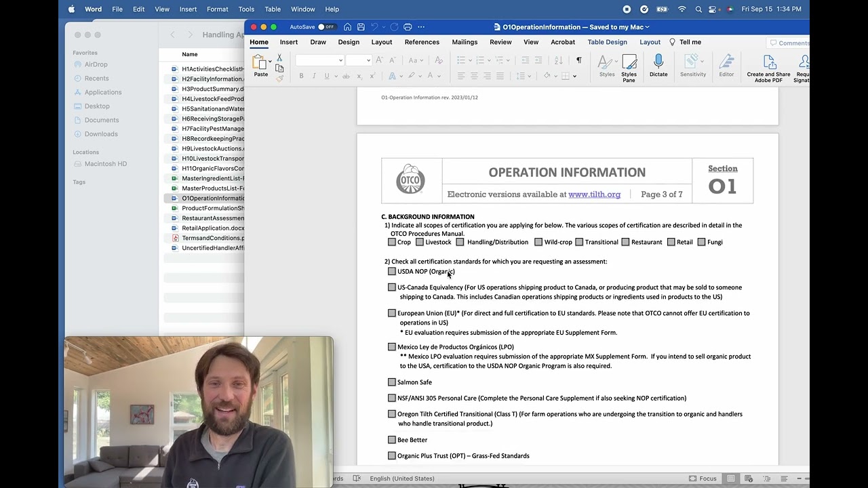The width and height of the screenshot is (868, 488).
Task: Click the Clear Formatting icon
Action: (438, 60)
